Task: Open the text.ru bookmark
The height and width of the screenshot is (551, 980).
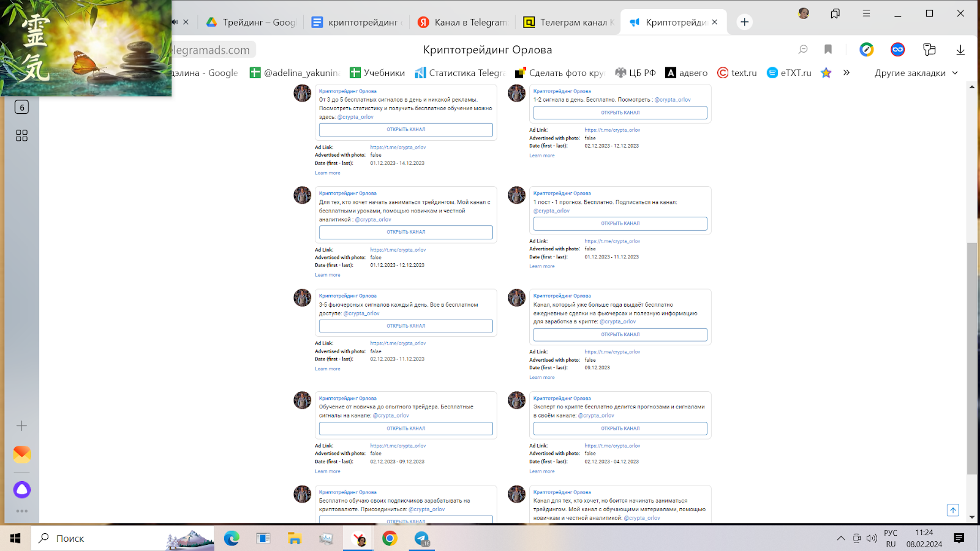Action: pyautogui.click(x=737, y=73)
